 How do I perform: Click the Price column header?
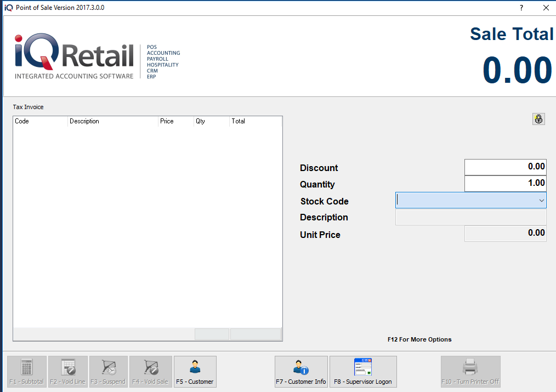pos(175,121)
